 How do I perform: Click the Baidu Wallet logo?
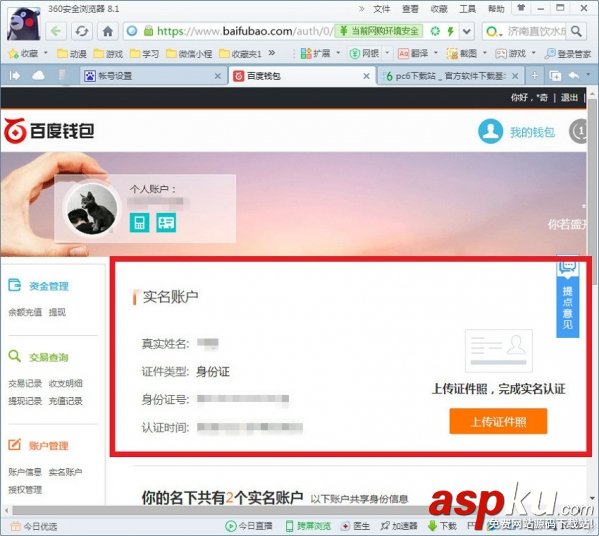(x=49, y=131)
